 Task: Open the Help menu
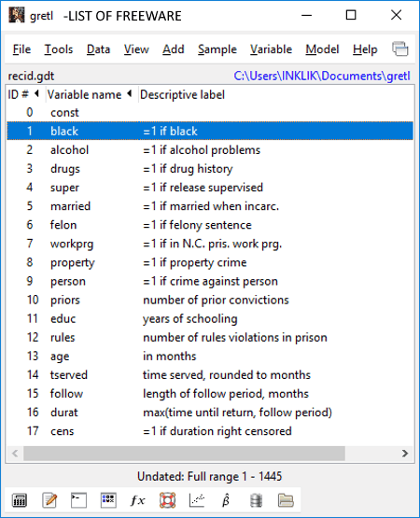click(365, 49)
